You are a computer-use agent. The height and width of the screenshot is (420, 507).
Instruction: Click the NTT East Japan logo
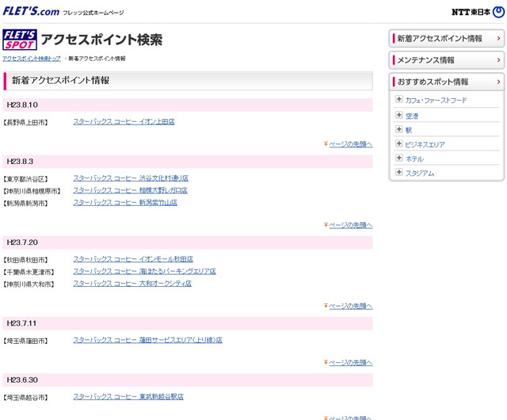click(x=478, y=12)
